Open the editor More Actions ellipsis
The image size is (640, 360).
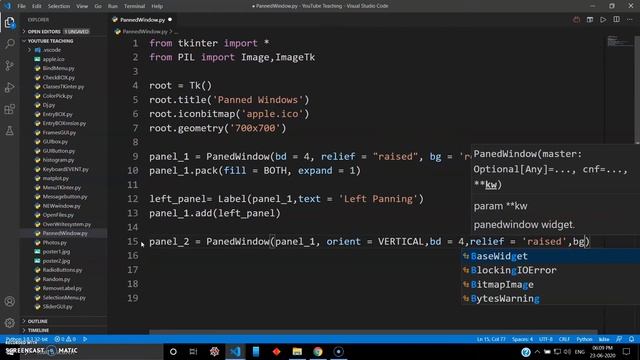click(630, 20)
